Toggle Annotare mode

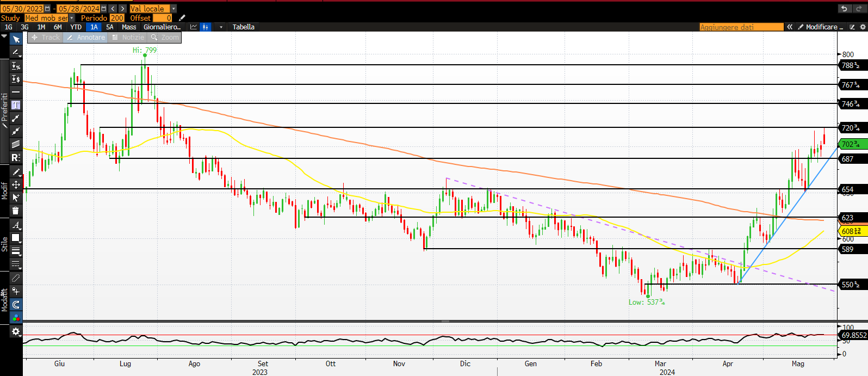point(86,38)
